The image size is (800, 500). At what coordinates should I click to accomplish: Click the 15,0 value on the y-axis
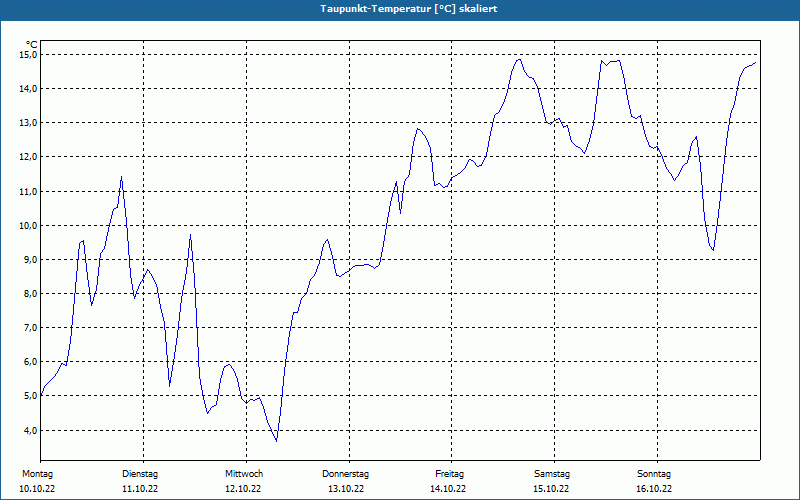(x=29, y=55)
